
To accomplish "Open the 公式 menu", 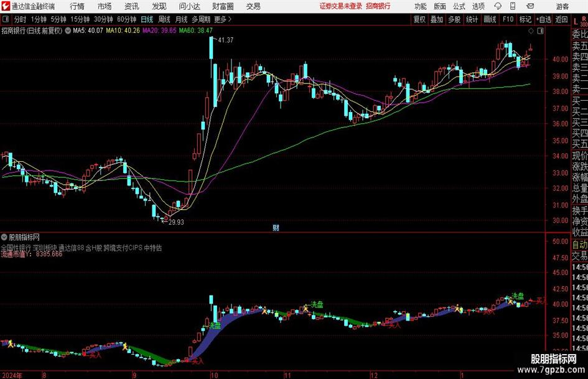I will point(459,6).
